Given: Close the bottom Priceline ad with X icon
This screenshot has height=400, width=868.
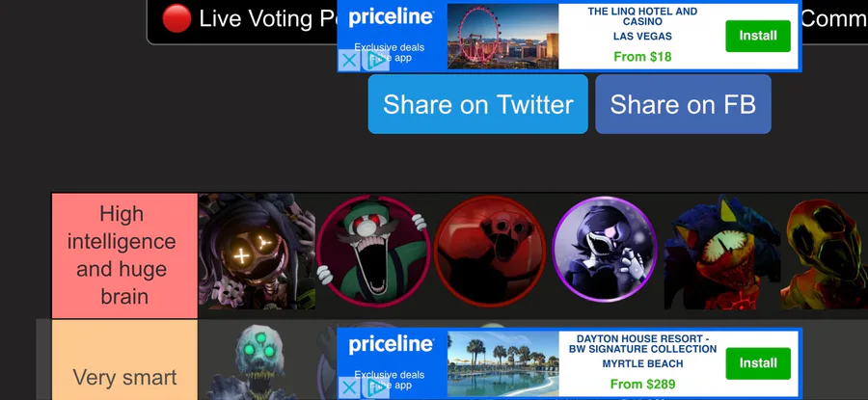Looking at the screenshot, I should [349, 387].
